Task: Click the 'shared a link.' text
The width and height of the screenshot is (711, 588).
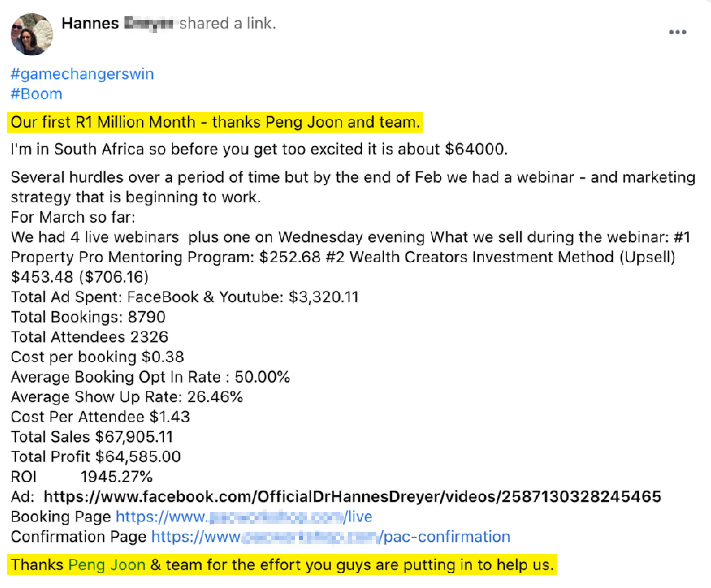Action: 228,24
